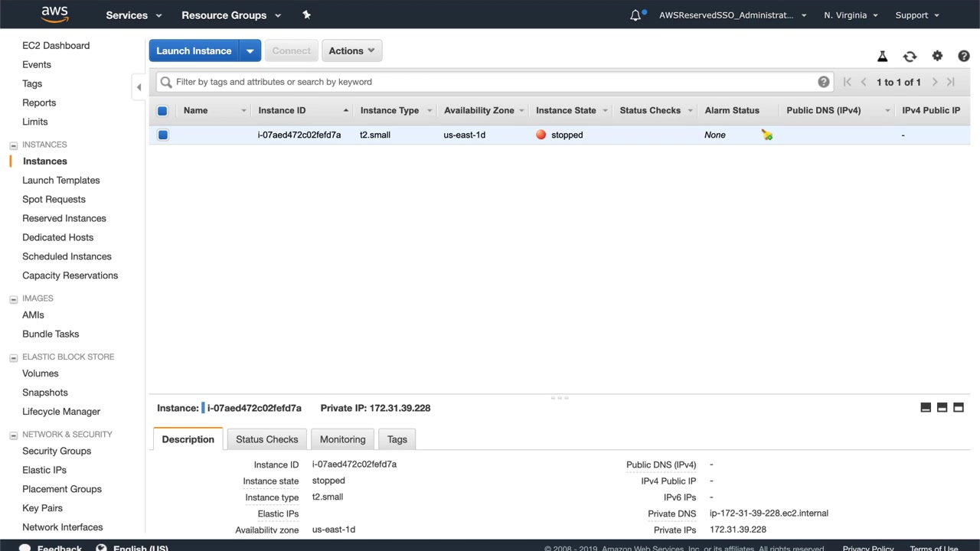
Task: Open Security Groups in the sidebar
Action: (57, 452)
